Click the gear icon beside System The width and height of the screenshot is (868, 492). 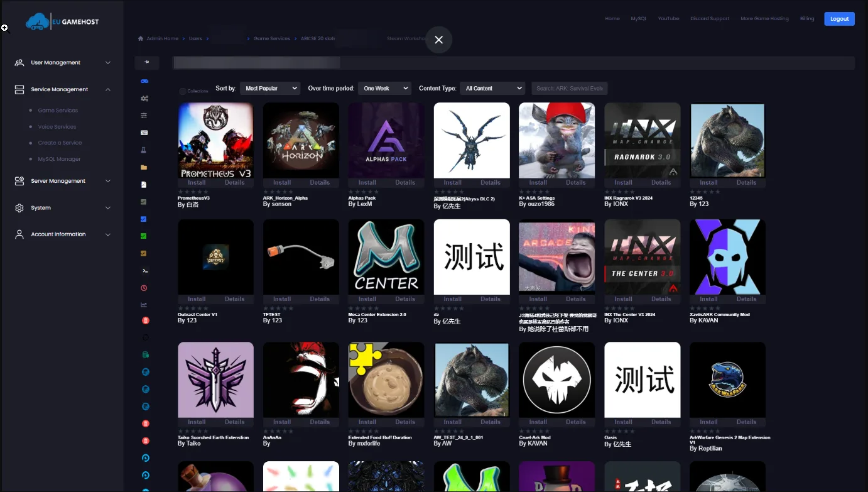[x=19, y=208]
